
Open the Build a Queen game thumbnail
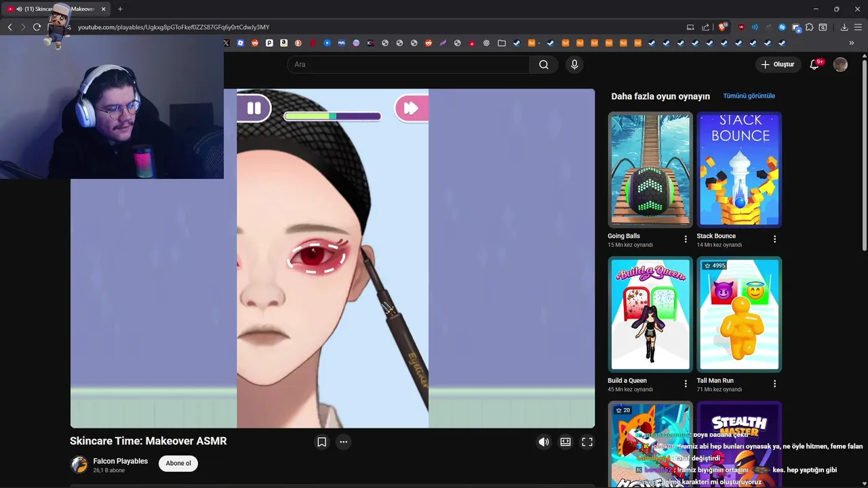[x=650, y=314]
